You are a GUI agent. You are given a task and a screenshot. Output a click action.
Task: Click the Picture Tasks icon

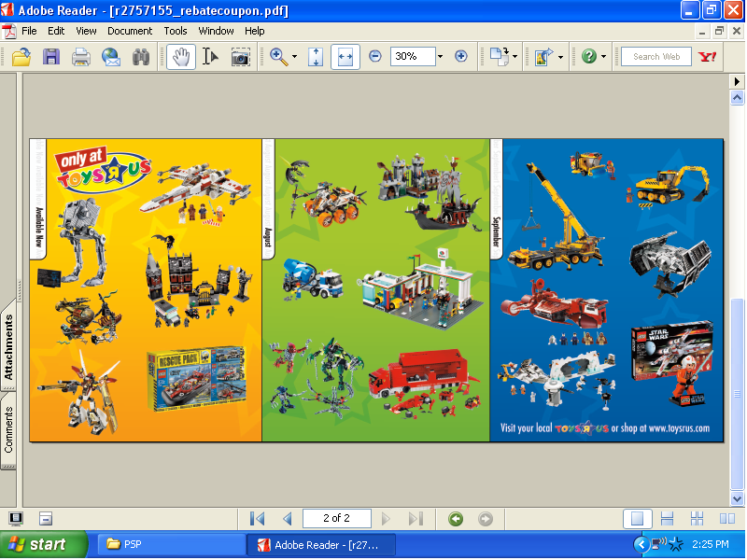[x=543, y=57]
